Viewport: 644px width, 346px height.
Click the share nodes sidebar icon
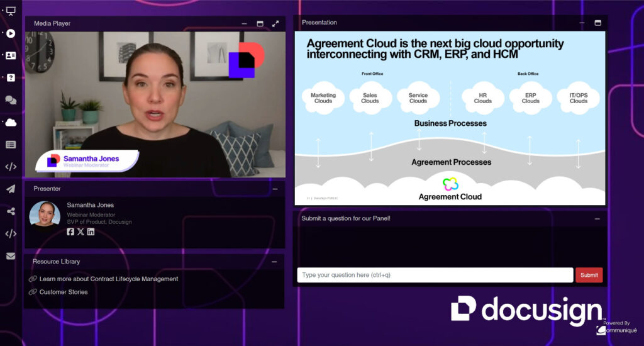[11, 211]
